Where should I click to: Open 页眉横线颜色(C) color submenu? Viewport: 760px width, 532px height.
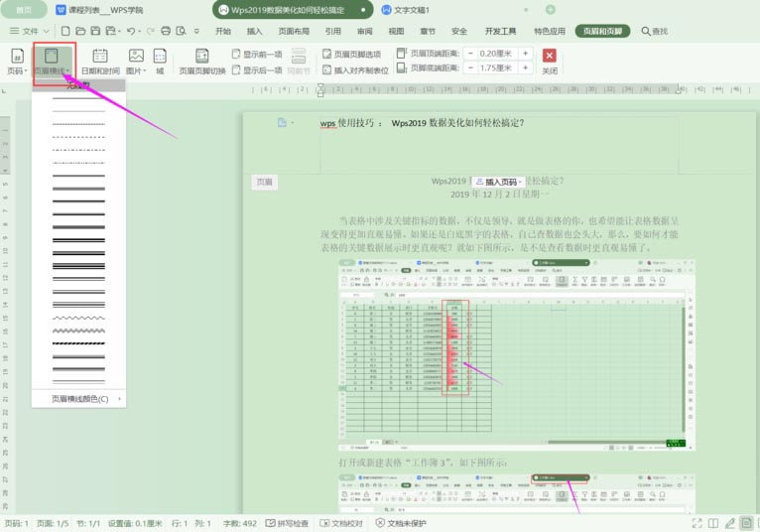coord(79,399)
